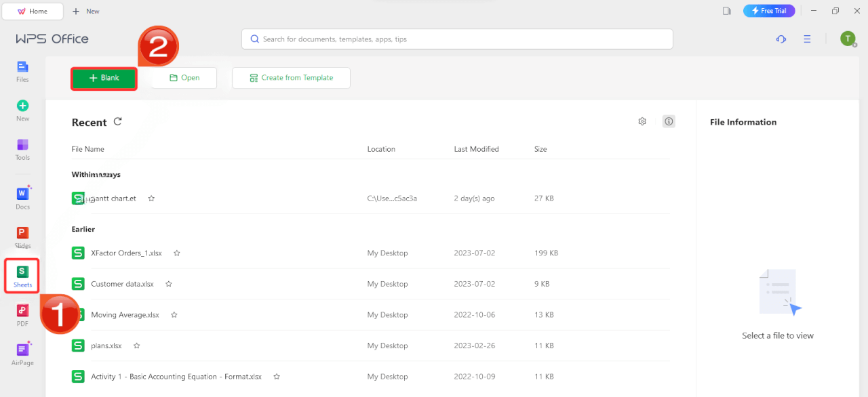The height and width of the screenshot is (397, 868).
Task: Open Slides in the sidebar
Action: point(22,238)
